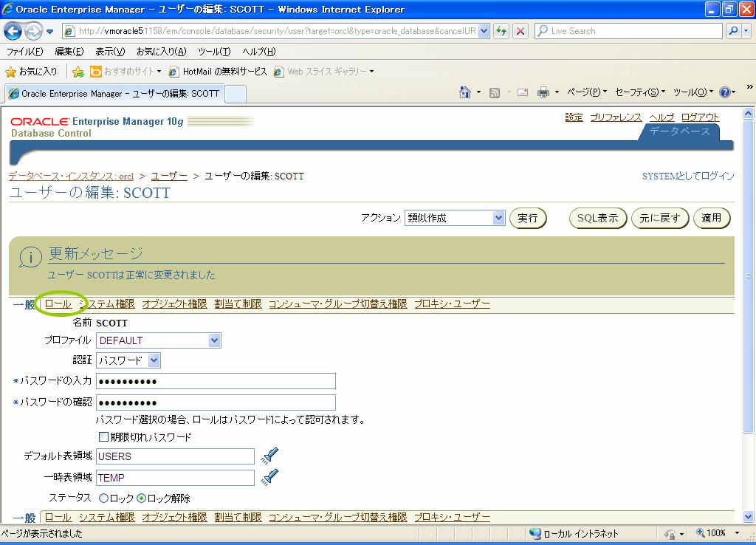Open the お気に入り(A) menu
This screenshot has width=756, height=545.
[161, 52]
